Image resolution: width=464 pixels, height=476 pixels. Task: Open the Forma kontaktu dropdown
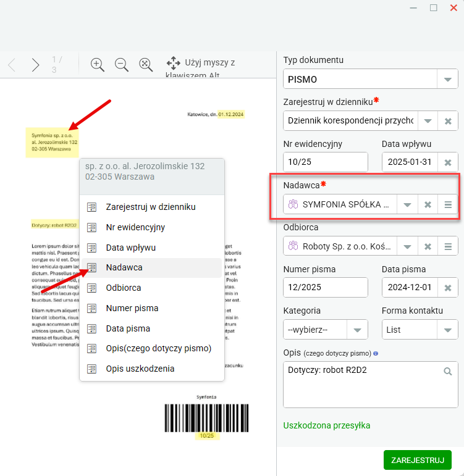point(447,330)
